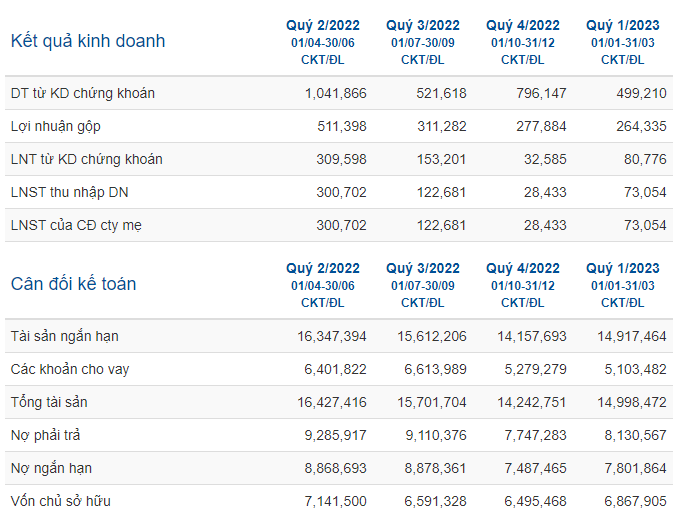Click the Tổng tài sản row label
The width and height of the screenshot is (681, 517).
(49, 402)
